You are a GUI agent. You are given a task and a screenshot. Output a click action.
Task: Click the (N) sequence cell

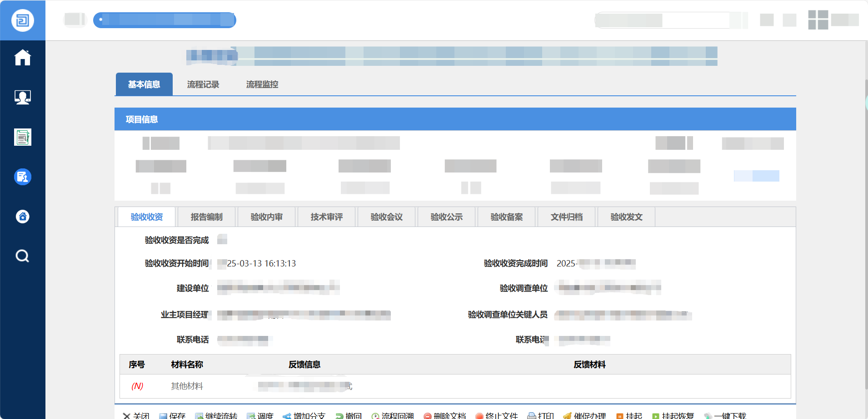coord(137,386)
